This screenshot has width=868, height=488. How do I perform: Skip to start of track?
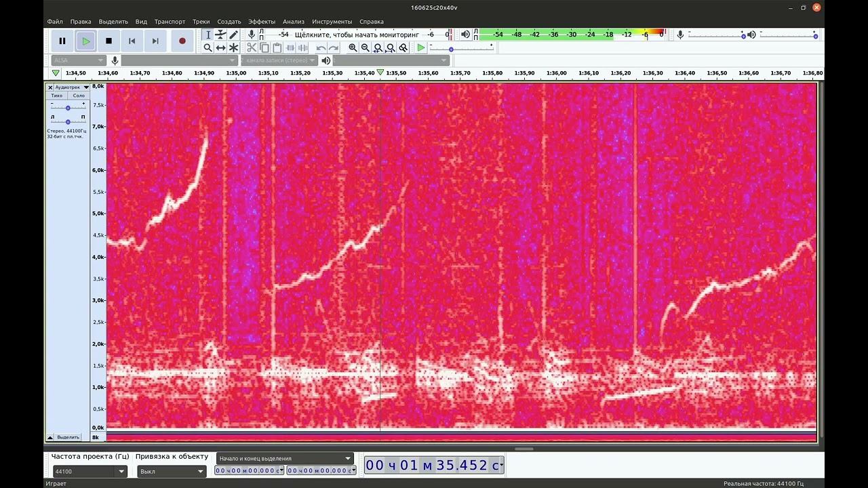(x=132, y=41)
